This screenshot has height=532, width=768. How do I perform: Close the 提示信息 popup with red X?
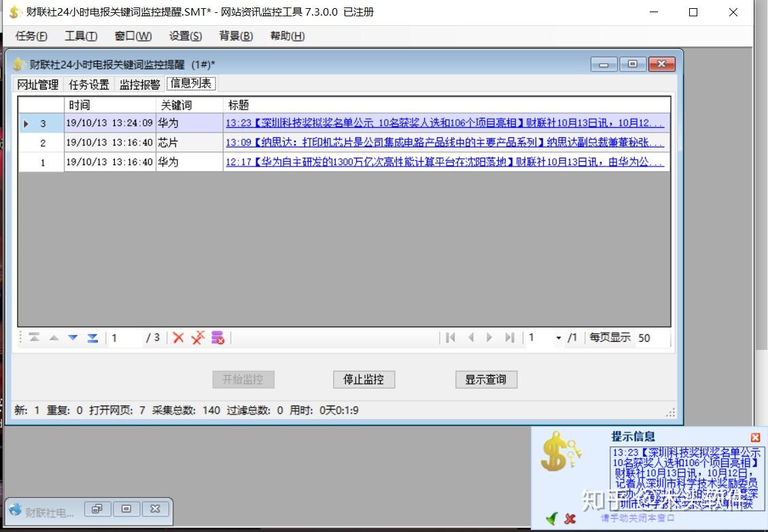coord(755,438)
